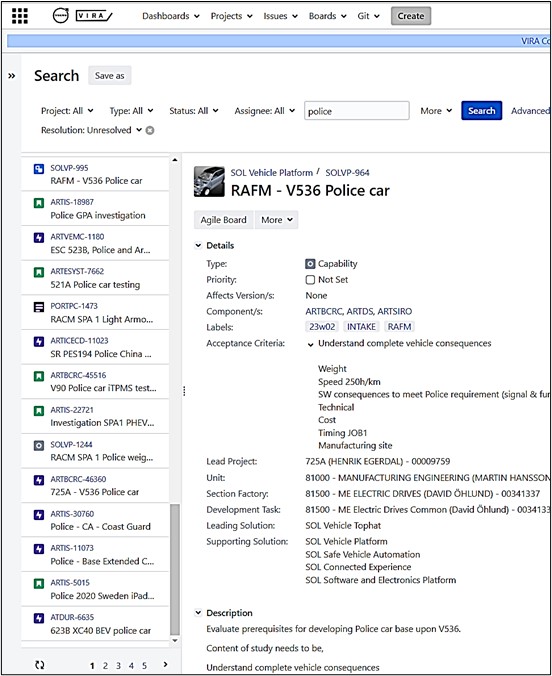
Task: Click the capability icon next to SOLVP-1244
Action: click(39, 445)
